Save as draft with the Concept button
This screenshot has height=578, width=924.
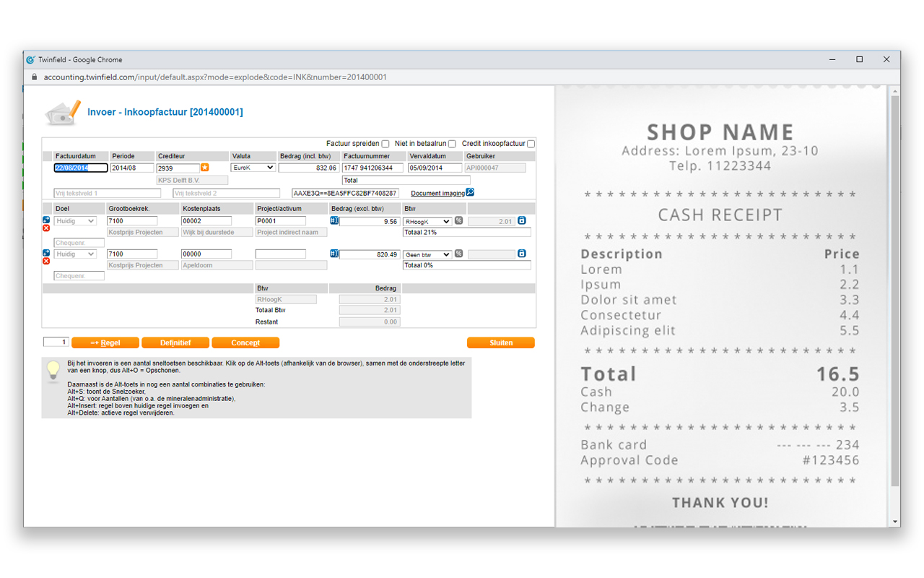point(245,343)
